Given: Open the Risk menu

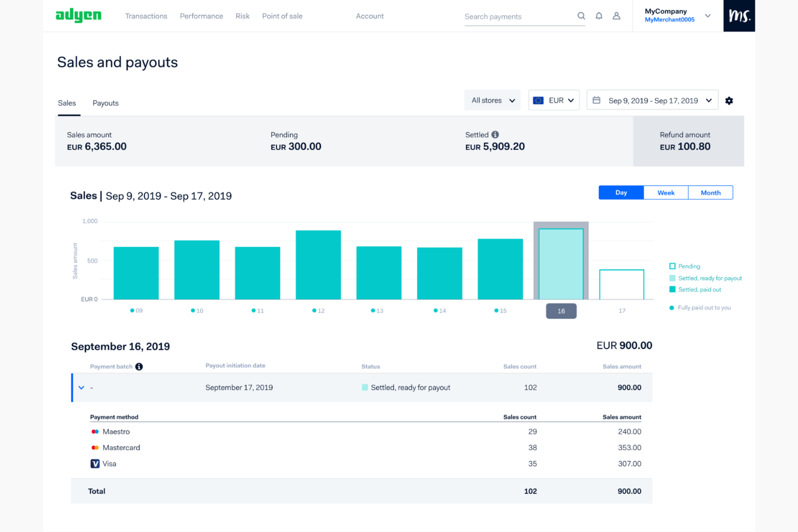Looking at the screenshot, I should (243, 16).
